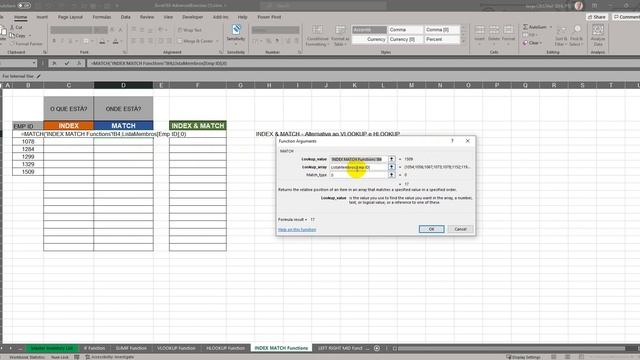
Task: Open the Name Box dropdown arrow
Action: (34, 63)
